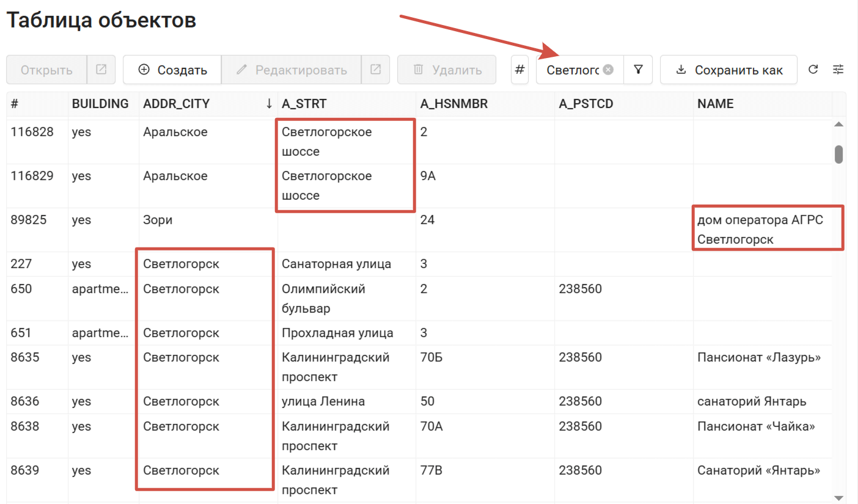The width and height of the screenshot is (858, 504).
Task: Sort by the A_PSTCD column header
Action: pos(585,104)
